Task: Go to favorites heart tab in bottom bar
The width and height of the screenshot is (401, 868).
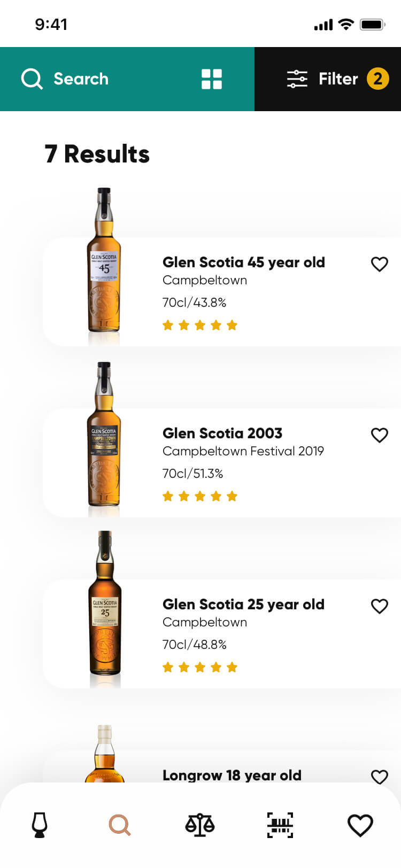Action: click(x=360, y=825)
